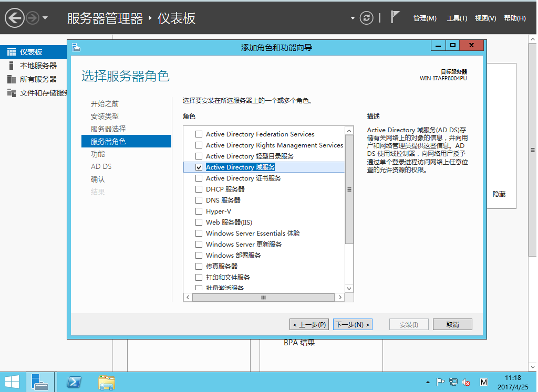The height and width of the screenshot is (392, 538).
Task: Open the 工具(T) menu
Action: pos(457,18)
